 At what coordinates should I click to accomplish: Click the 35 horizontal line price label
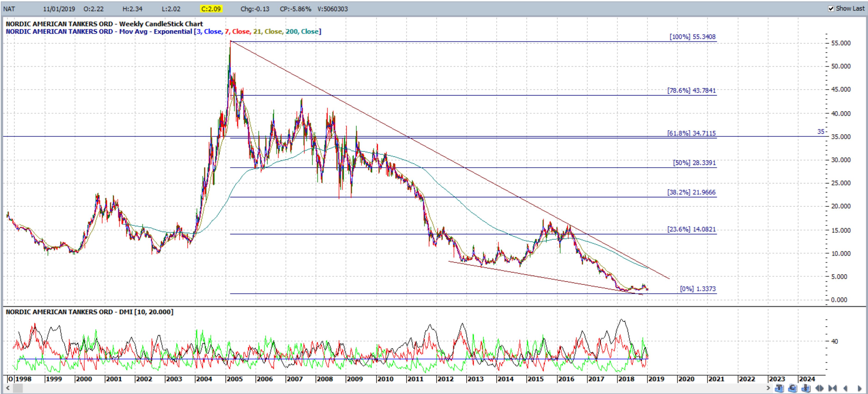coord(821,132)
